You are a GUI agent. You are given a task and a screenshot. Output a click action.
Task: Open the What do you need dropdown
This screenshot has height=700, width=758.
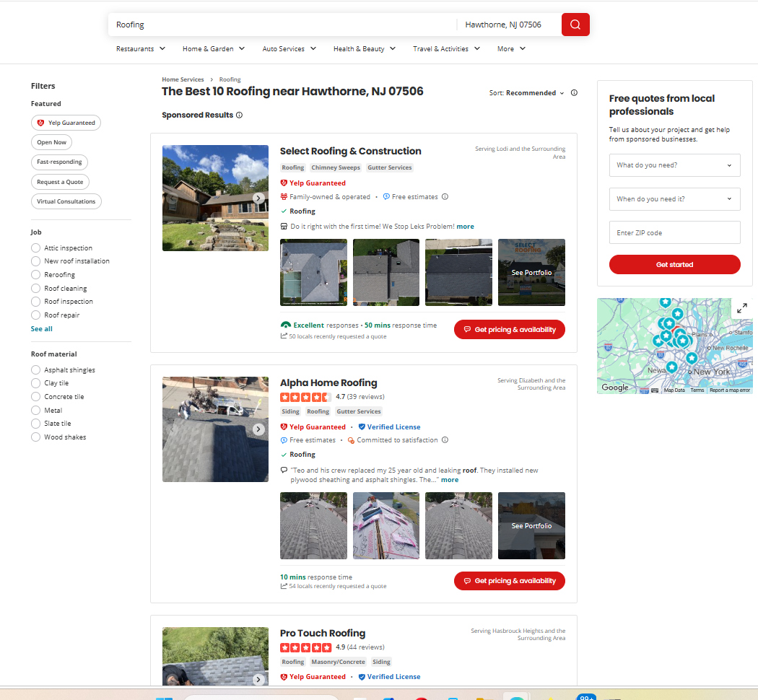click(x=674, y=165)
